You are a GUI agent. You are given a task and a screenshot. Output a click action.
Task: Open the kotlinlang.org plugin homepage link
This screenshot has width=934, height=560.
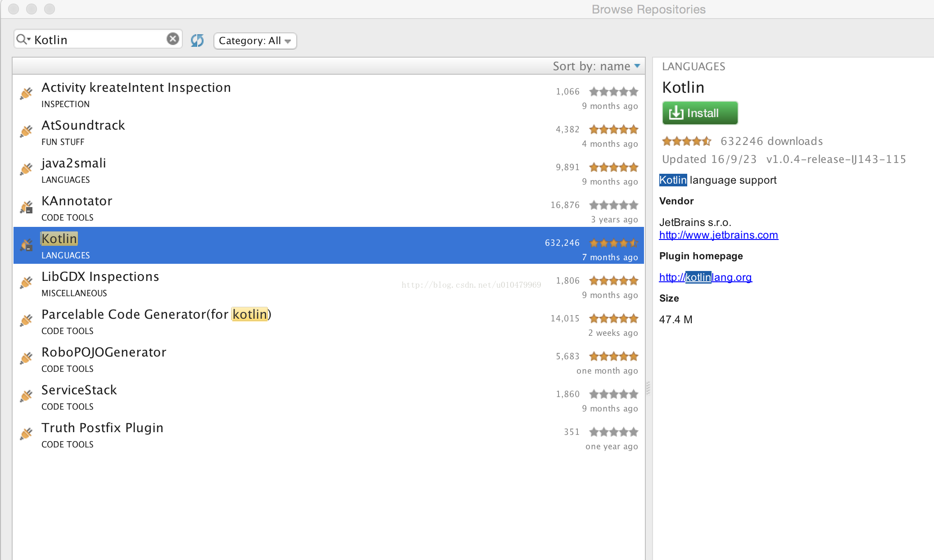pos(705,277)
